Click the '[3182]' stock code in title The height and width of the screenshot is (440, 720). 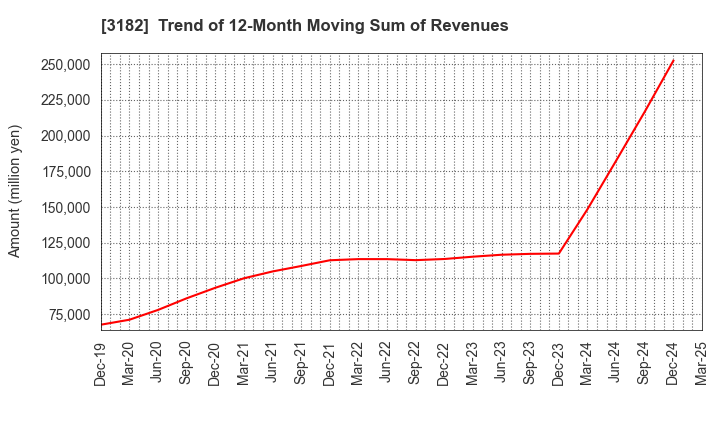[x=125, y=26]
